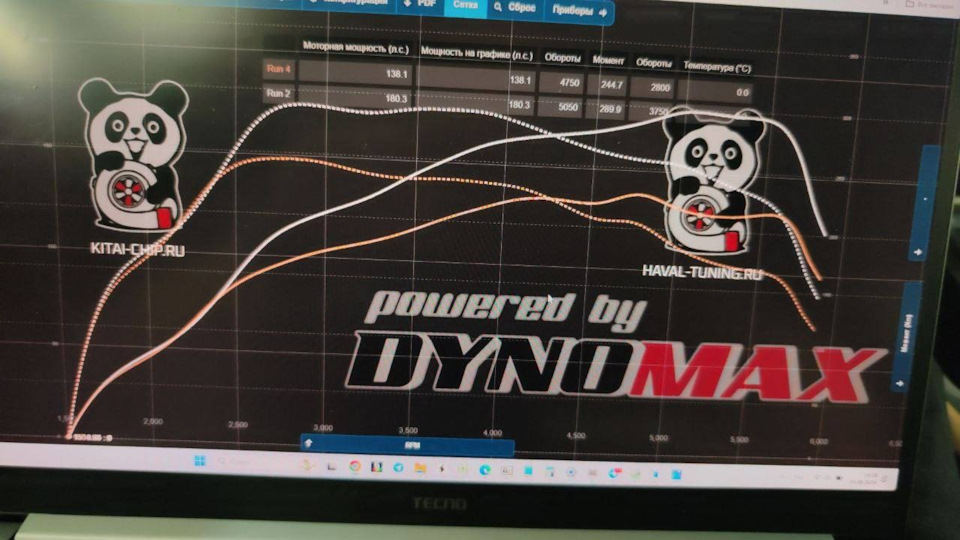The width and height of the screenshot is (960, 540).
Task: Click the arrow on upper right axis bar
Action: [x=918, y=252]
